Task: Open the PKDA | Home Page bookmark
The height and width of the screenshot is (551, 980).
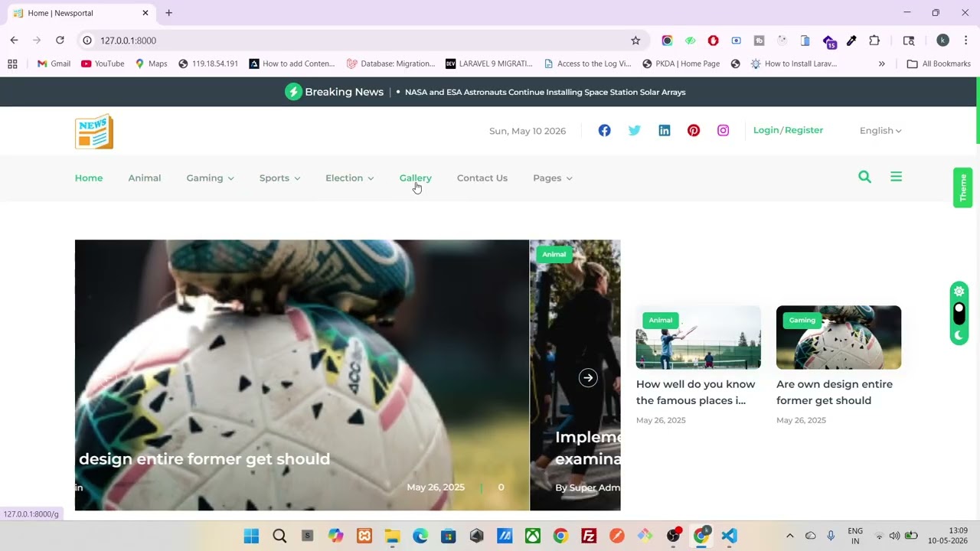Action: pyautogui.click(x=681, y=64)
